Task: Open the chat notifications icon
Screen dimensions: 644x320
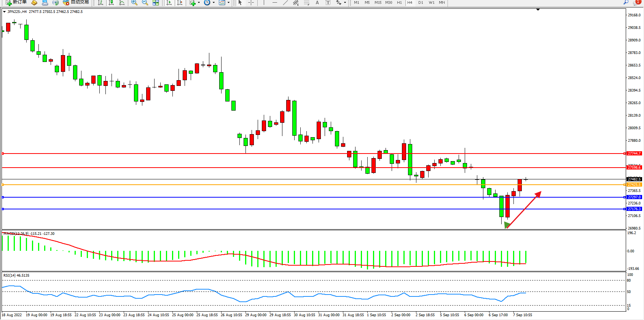Action: click(636, 3)
